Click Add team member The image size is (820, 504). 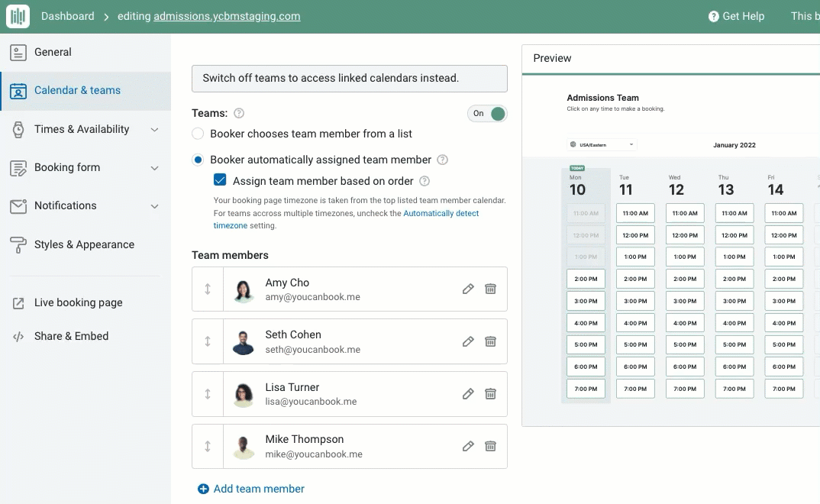250,489
